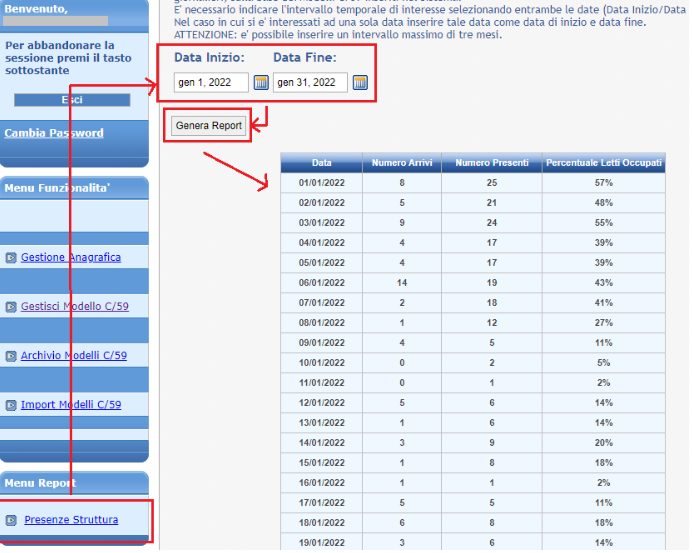Open the Presenze Struttura report link
This screenshot has width=692, height=553.
[x=71, y=519]
